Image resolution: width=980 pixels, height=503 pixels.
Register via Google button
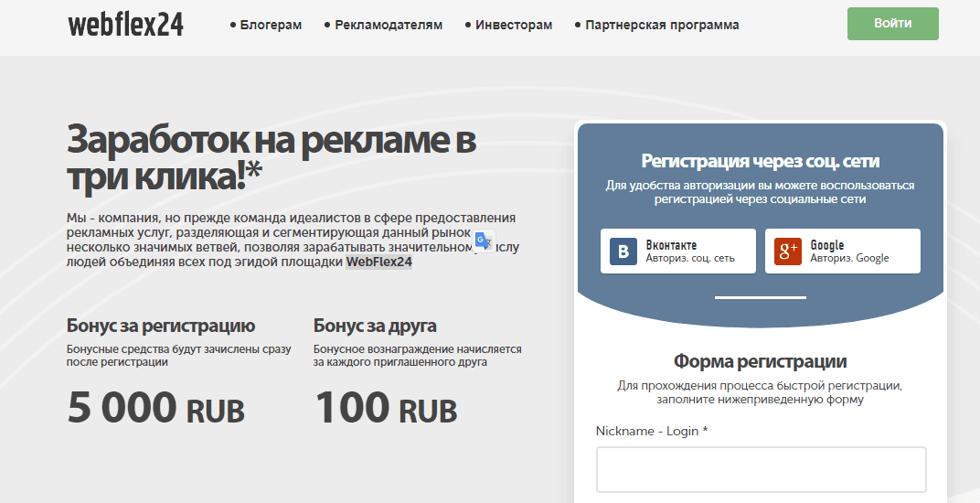tap(843, 251)
